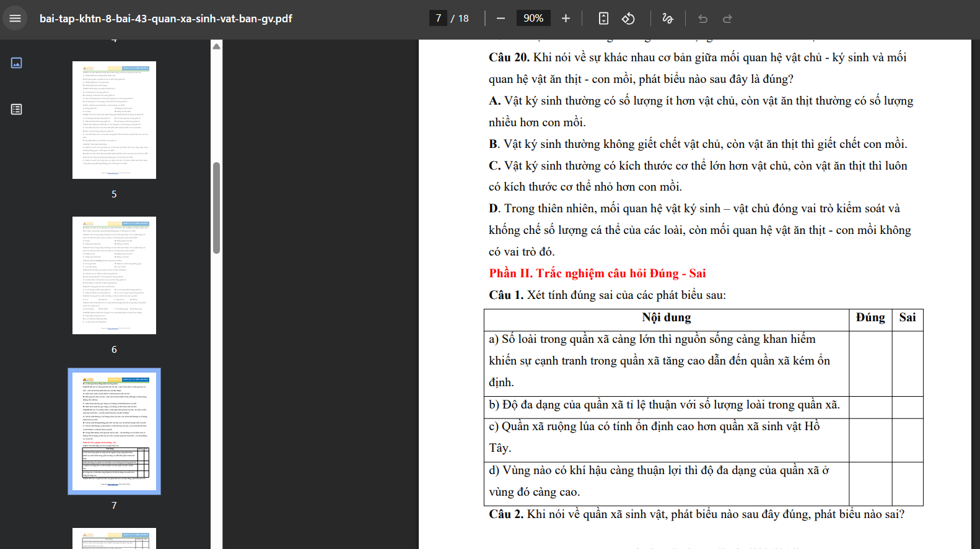
Task: Click the fit to page icon
Action: pos(603,19)
